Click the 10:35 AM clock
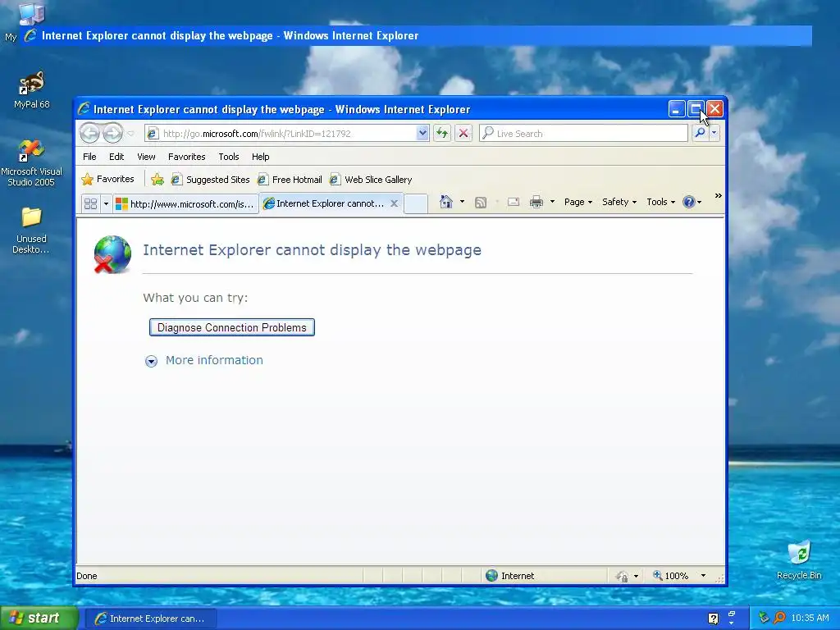This screenshot has width=840, height=630. pyautogui.click(x=810, y=619)
